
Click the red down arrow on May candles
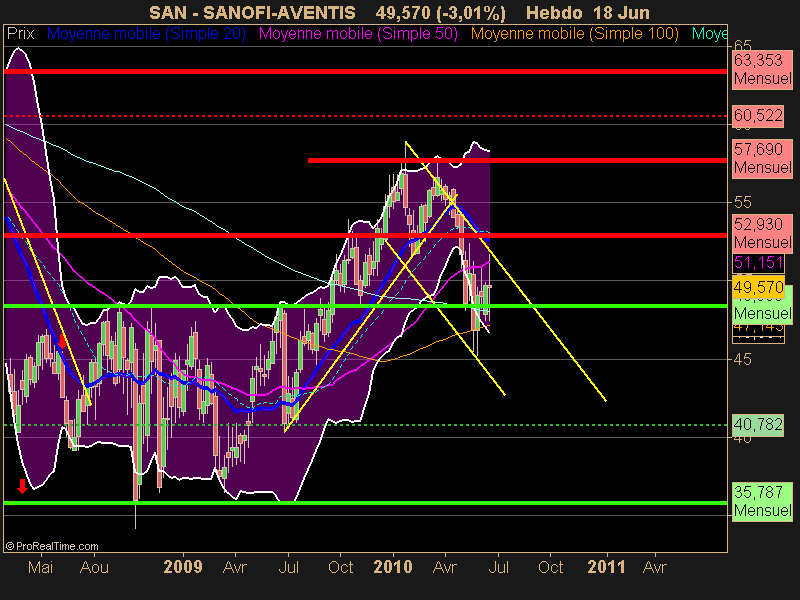(62, 341)
